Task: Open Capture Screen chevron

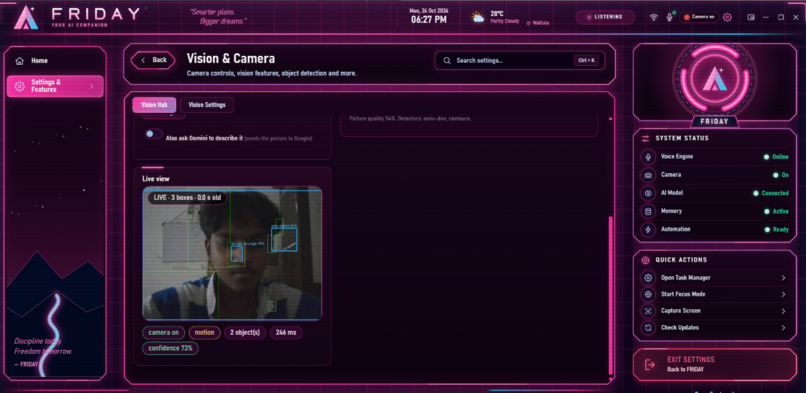Action: tap(783, 311)
